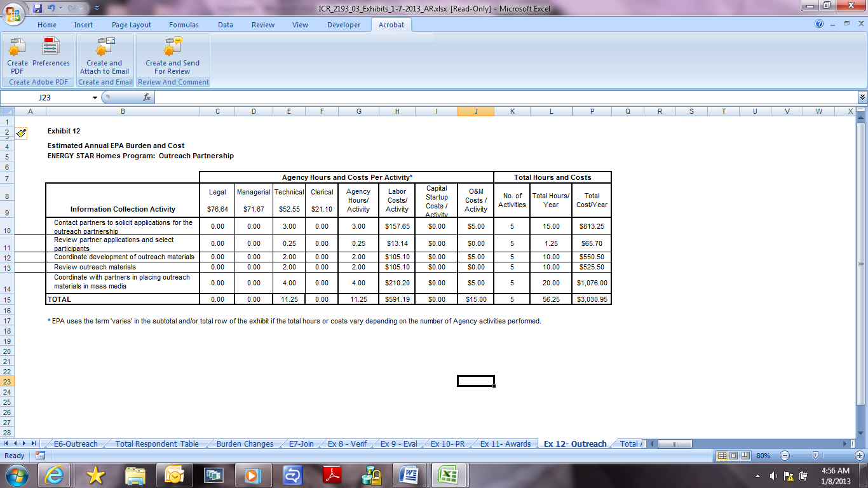Viewport: 868px width, 488px height.
Task: Switch to E6-Outreach sheet tab
Action: pyautogui.click(x=76, y=444)
